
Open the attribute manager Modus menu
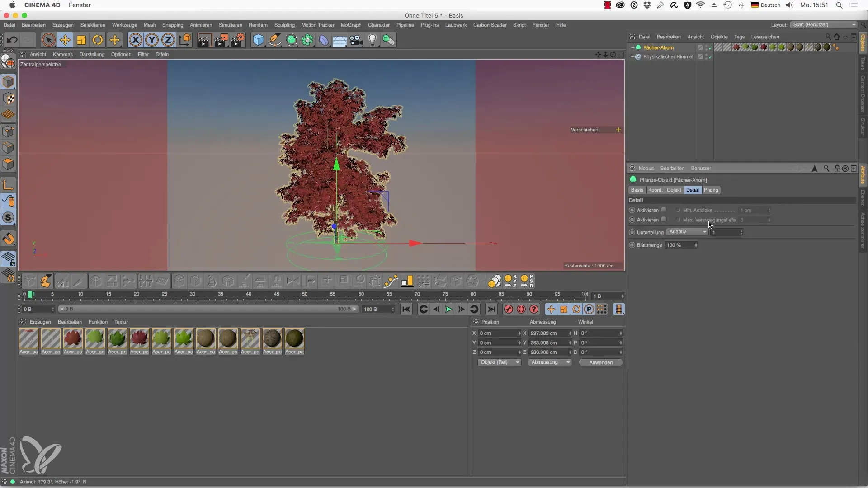(646, 169)
